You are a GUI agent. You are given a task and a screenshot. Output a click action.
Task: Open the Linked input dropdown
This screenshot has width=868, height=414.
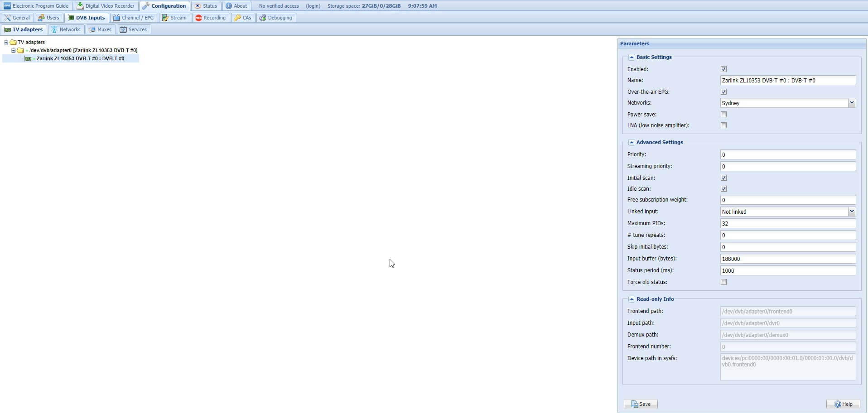click(x=851, y=212)
